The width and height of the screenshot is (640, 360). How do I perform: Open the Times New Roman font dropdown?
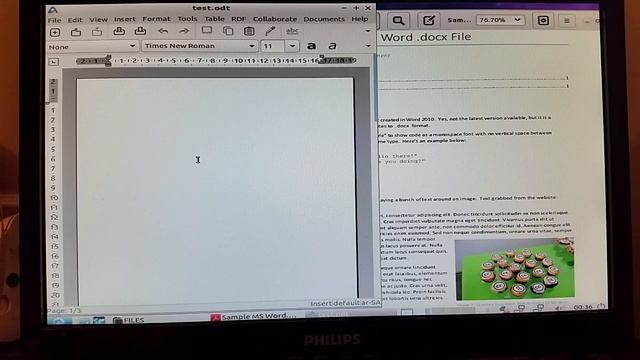(200, 46)
